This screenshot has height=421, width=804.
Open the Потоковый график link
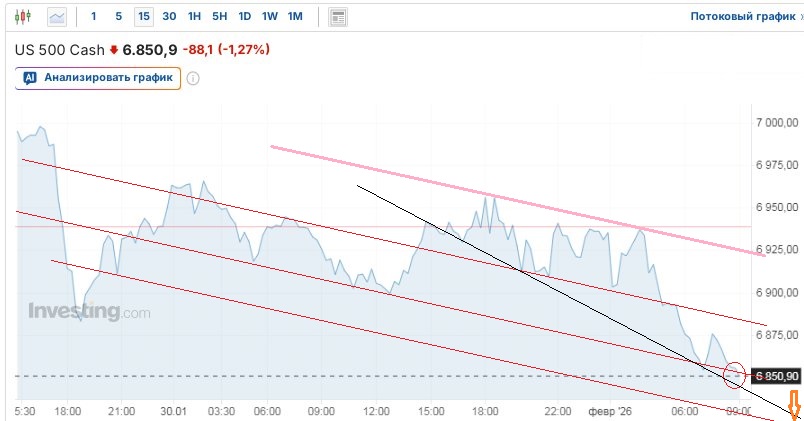coord(742,17)
